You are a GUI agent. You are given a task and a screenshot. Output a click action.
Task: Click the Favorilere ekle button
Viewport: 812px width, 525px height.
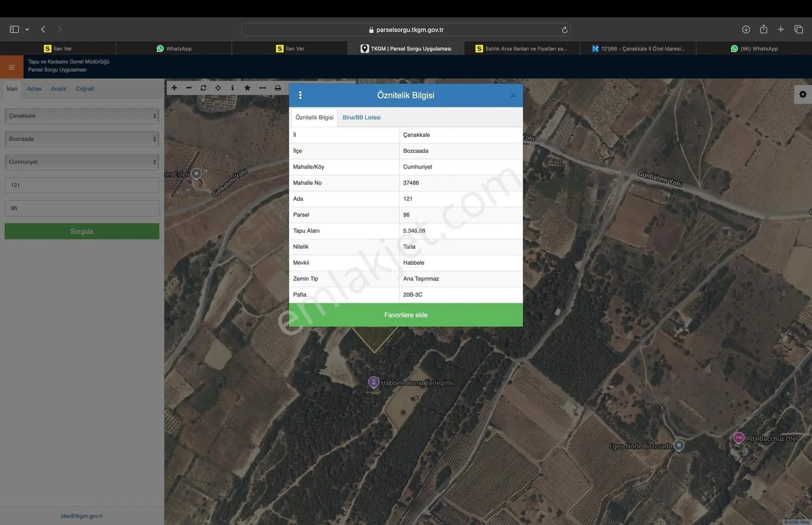coord(406,315)
